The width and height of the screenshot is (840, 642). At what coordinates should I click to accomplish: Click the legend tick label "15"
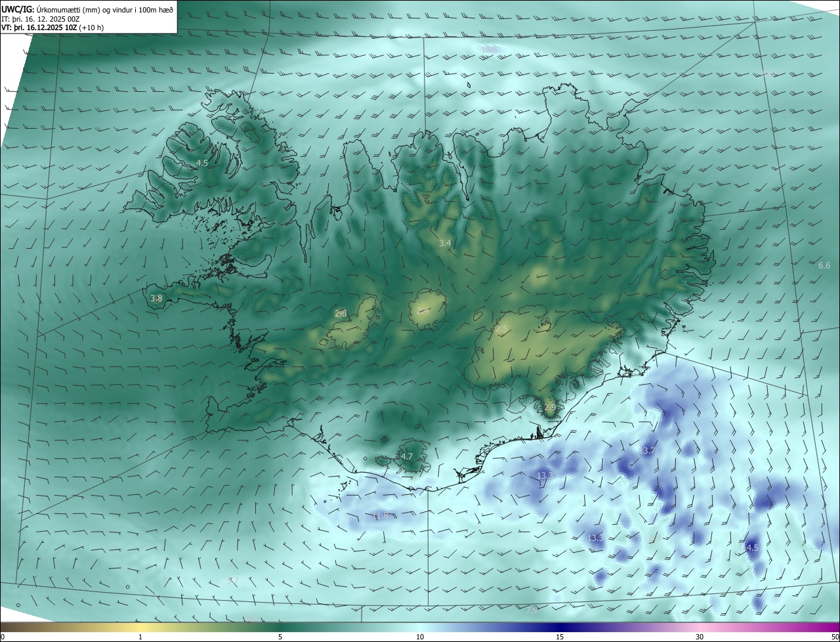pyautogui.click(x=560, y=637)
